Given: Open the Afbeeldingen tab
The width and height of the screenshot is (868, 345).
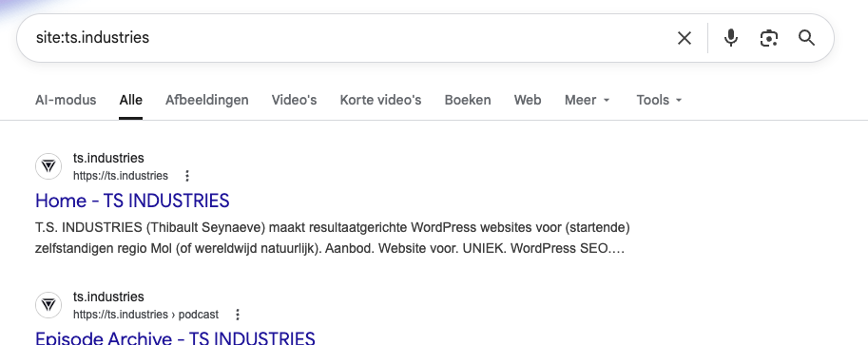Looking at the screenshot, I should (x=207, y=100).
